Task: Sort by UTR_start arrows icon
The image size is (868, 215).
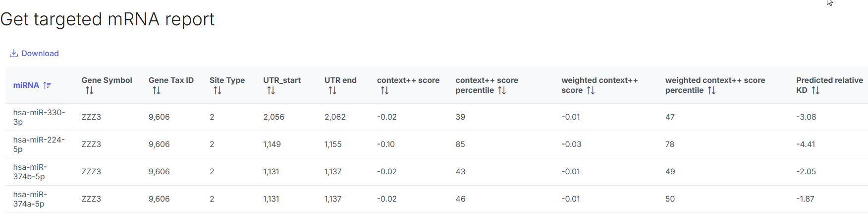Action: tap(271, 90)
